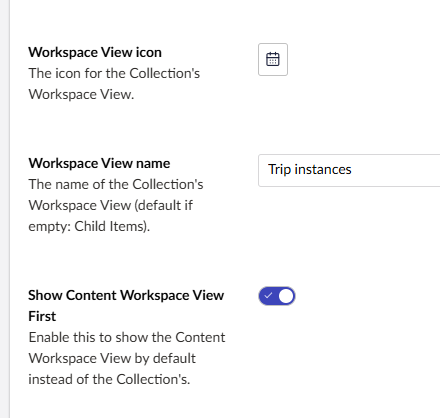Image resolution: width=440 pixels, height=418 pixels.
Task: Click the grey strip along the left edge
Action: pos(5,209)
